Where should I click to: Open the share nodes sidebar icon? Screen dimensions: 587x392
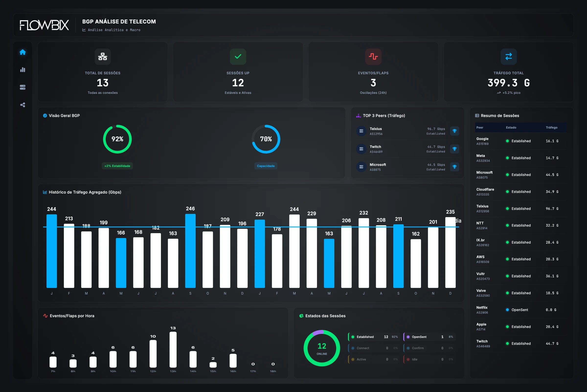23,105
